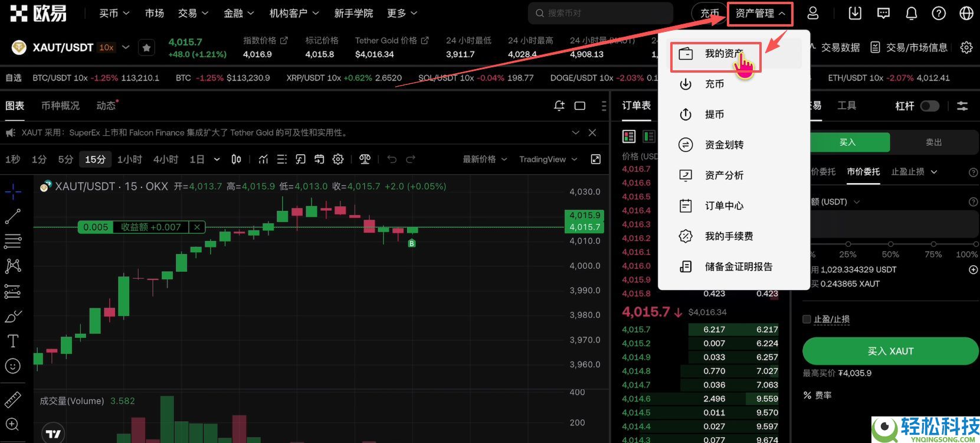Select 我的手续费 from the asset menu

(x=735, y=236)
